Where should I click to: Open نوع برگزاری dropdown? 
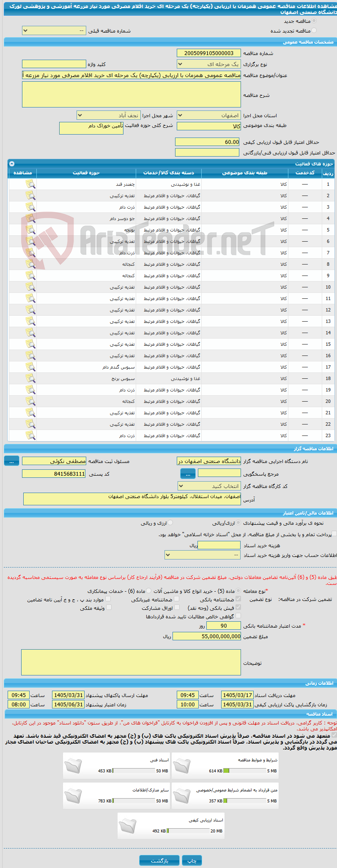209,64
